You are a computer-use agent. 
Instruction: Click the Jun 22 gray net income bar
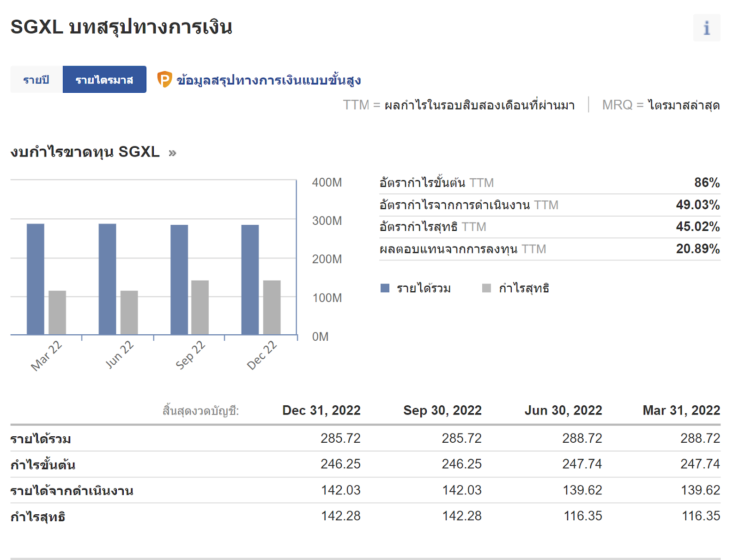[x=129, y=312]
